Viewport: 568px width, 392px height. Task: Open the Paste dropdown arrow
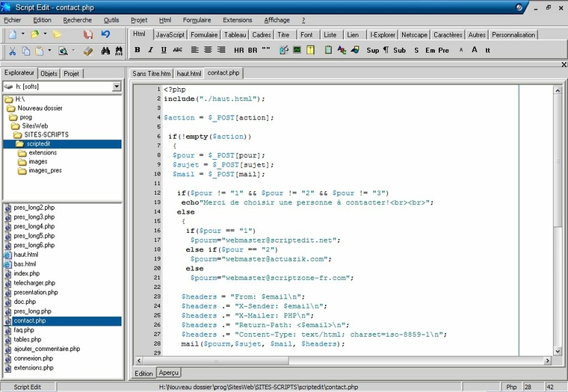(x=49, y=51)
